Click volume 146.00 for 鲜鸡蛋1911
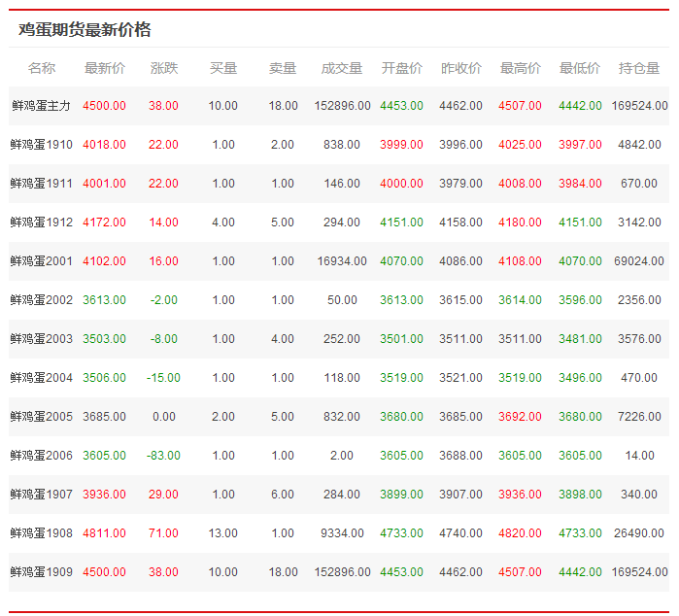The image size is (679, 616). [342, 184]
